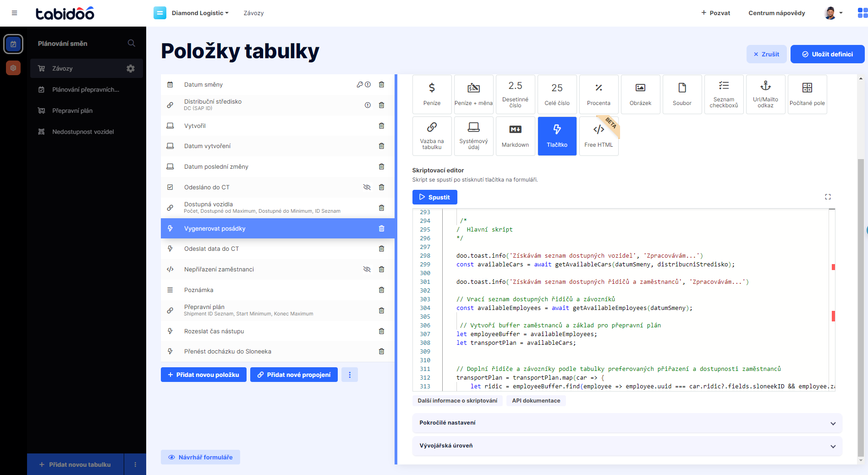
Task: Run the script with Spustit button
Action: coord(434,197)
